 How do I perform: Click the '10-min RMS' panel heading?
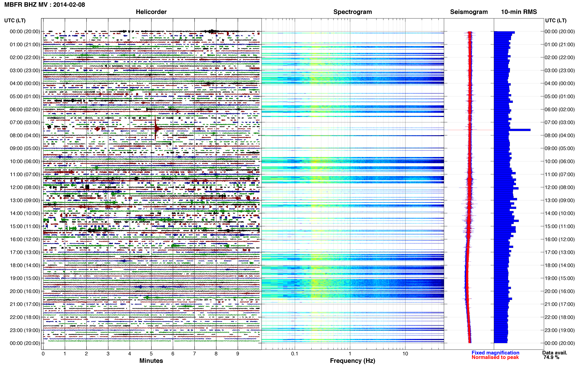coord(519,12)
